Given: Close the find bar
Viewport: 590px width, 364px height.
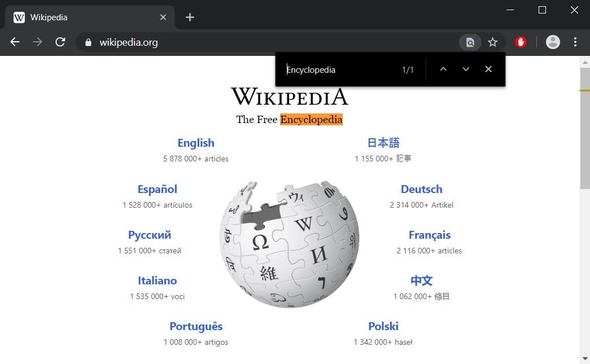Looking at the screenshot, I should click(x=488, y=69).
